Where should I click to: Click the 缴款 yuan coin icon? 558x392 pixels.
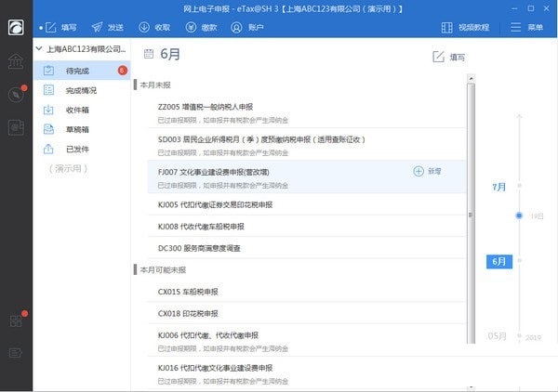pyautogui.click(x=191, y=27)
